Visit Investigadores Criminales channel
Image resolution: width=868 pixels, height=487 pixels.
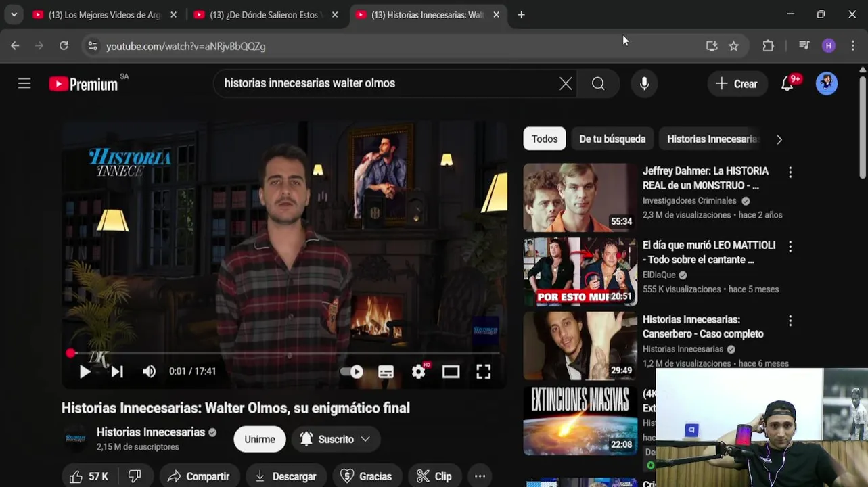(689, 201)
